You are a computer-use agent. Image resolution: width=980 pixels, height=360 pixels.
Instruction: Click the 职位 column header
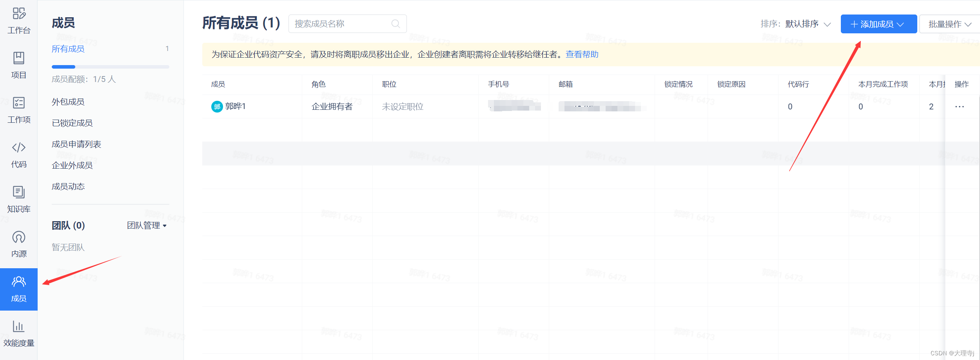pyautogui.click(x=389, y=84)
